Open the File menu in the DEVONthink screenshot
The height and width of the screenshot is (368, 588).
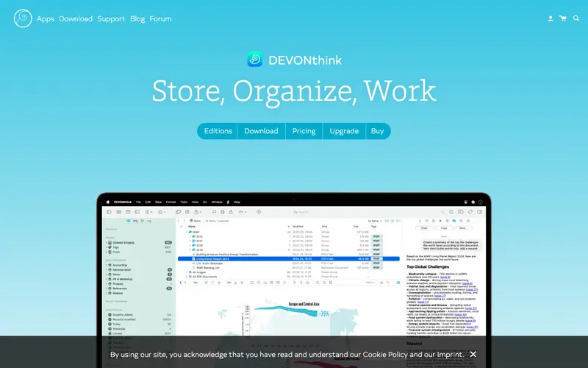click(x=138, y=202)
